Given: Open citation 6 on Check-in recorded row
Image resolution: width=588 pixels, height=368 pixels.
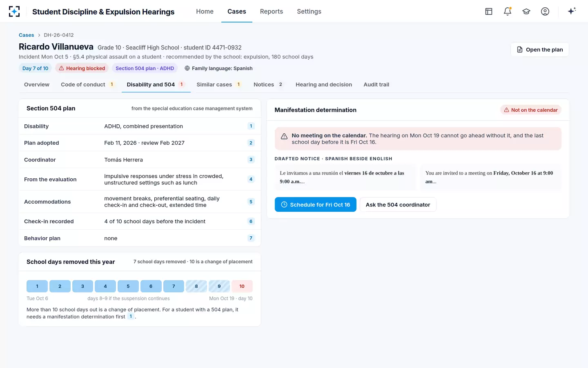Looking at the screenshot, I should (x=251, y=221).
